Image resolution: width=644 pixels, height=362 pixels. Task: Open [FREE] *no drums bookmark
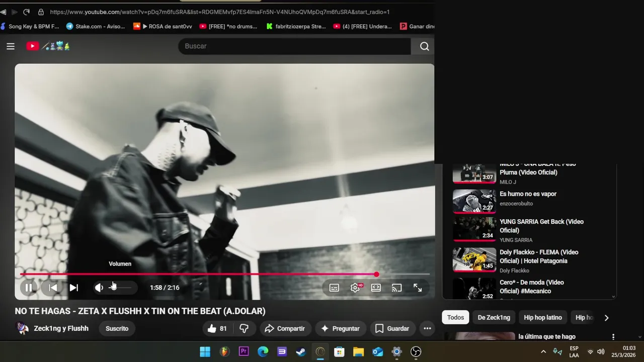pos(228,26)
